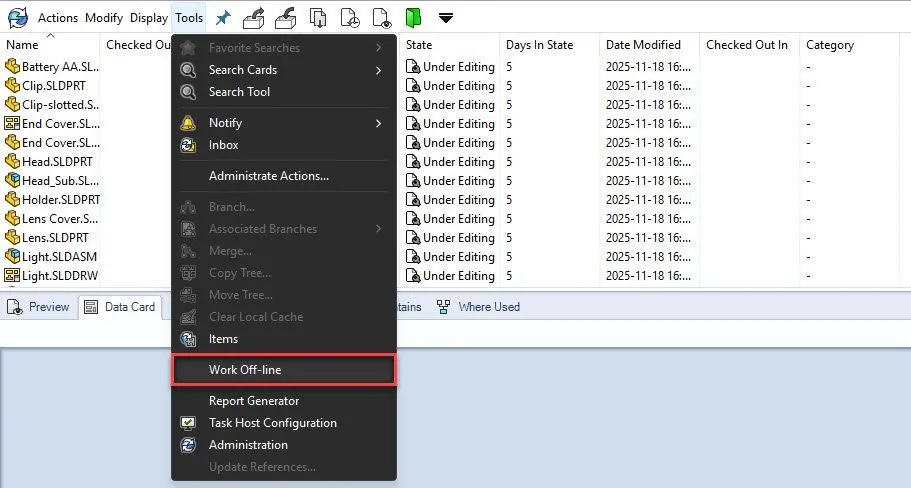
Task: Select the Head.SLDPRT file
Action: [48, 162]
